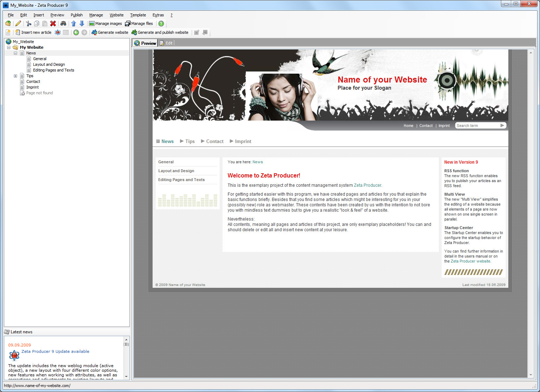Image resolution: width=540 pixels, height=392 pixels.
Task: Click the green help question mark icon
Action: 161,23
